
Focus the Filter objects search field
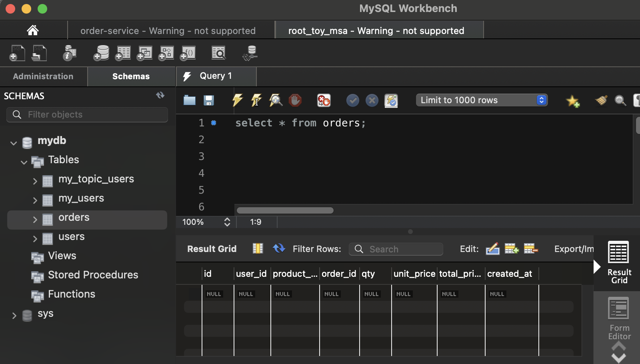tap(87, 114)
